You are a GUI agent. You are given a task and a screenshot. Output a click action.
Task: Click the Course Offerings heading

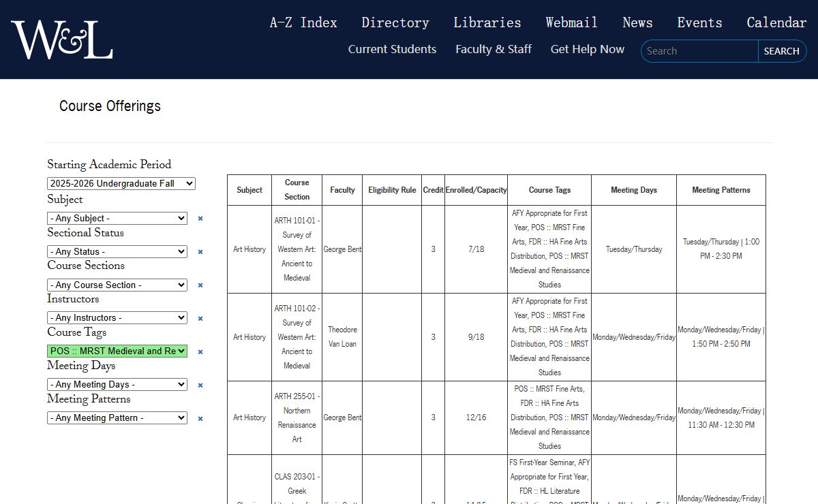point(110,106)
